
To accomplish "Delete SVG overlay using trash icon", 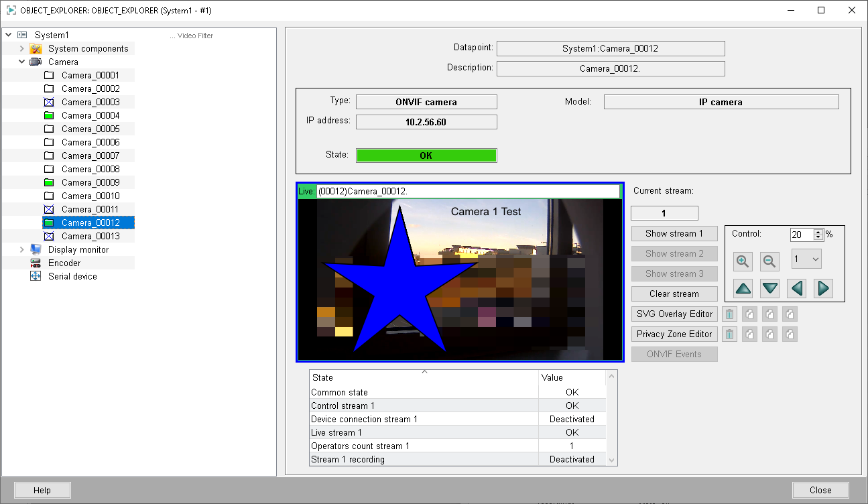I will point(729,314).
